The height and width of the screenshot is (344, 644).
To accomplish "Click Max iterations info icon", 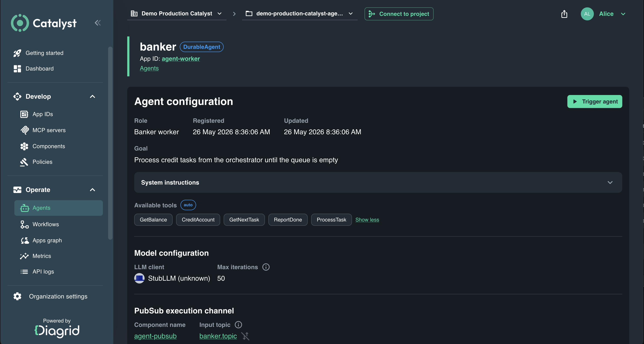I will pyautogui.click(x=266, y=267).
